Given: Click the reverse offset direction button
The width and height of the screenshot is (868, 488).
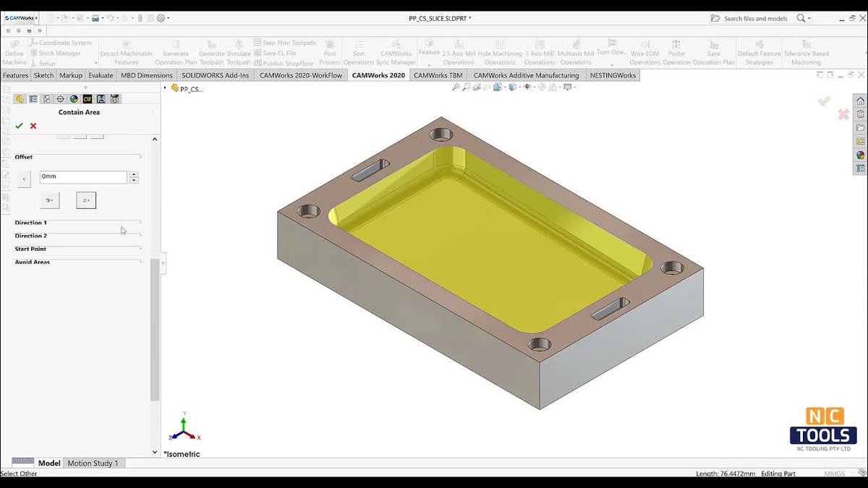Looking at the screenshot, I should pos(24,178).
